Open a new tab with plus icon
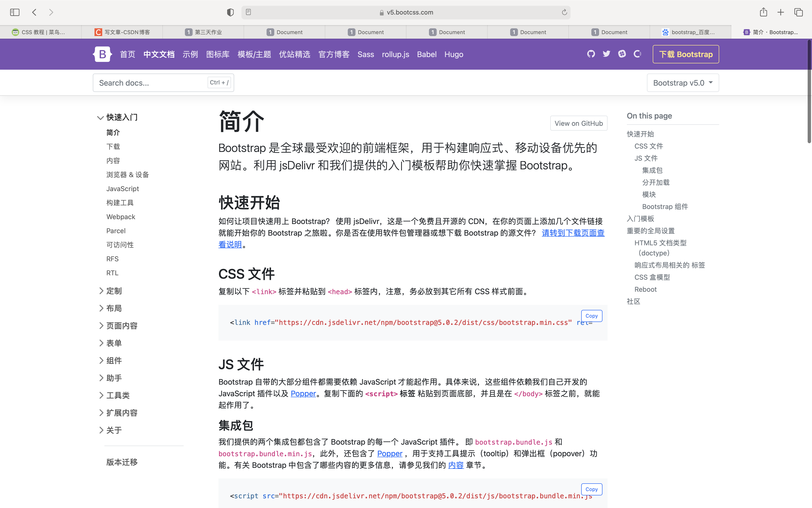 (781, 12)
